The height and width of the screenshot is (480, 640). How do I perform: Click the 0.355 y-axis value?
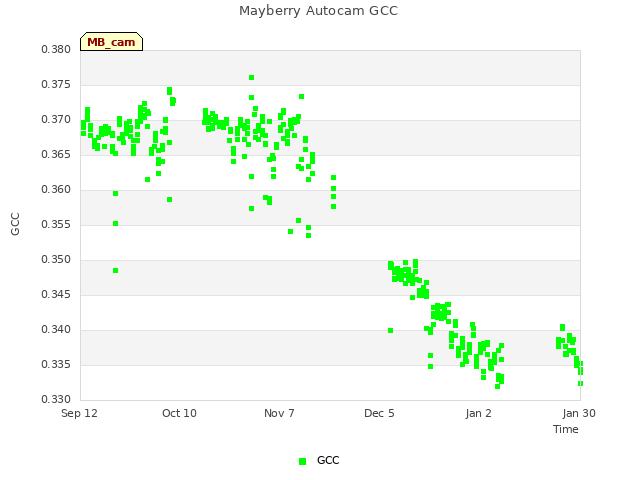(x=56, y=224)
